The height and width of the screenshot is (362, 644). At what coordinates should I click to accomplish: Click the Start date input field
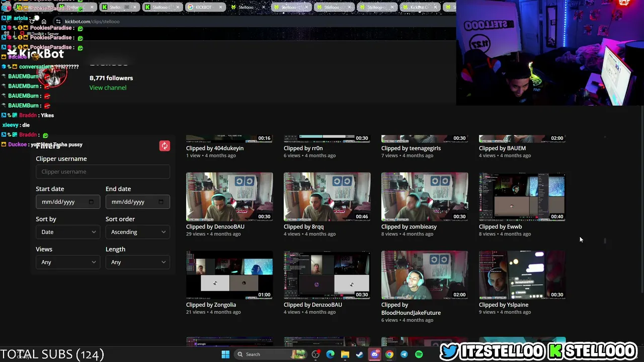tap(68, 202)
